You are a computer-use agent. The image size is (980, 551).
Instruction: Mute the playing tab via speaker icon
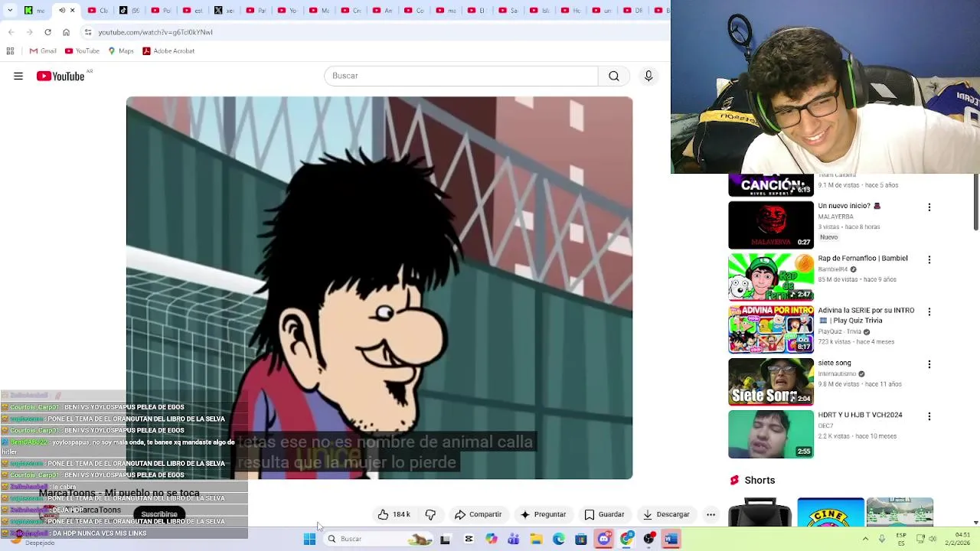coord(62,10)
